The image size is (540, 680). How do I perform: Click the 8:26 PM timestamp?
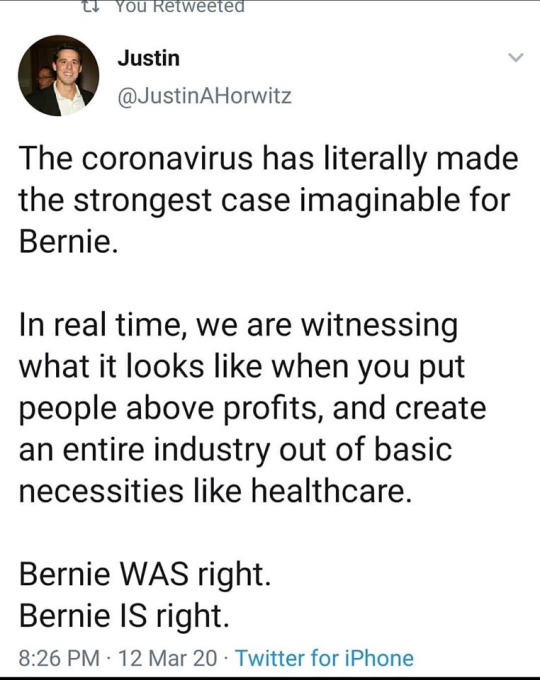(x=59, y=658)
